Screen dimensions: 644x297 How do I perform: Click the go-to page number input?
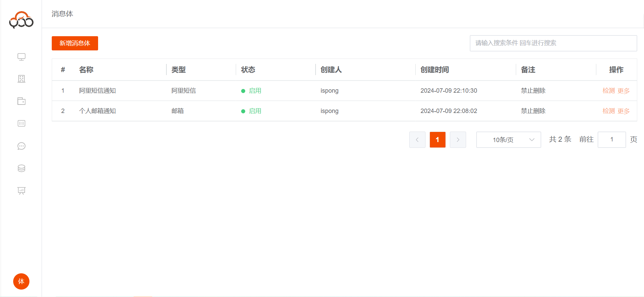[x=612, y=140]
